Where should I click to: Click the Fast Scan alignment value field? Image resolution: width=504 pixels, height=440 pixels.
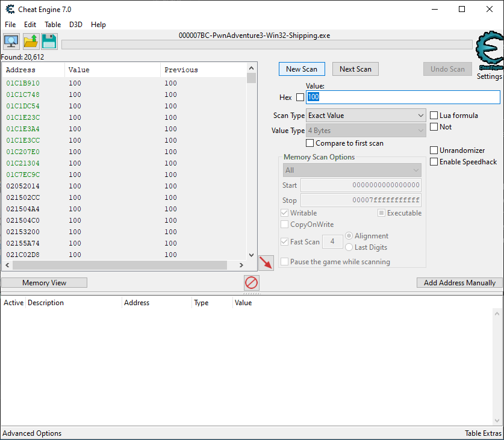pyautogui.click(x=332, y=241)
